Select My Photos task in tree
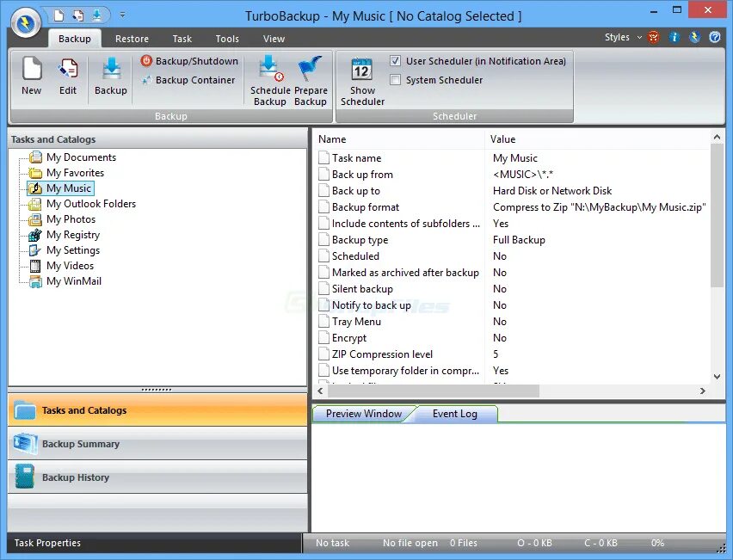The width and height of the screenshot is (733, 560). [71, 218]
